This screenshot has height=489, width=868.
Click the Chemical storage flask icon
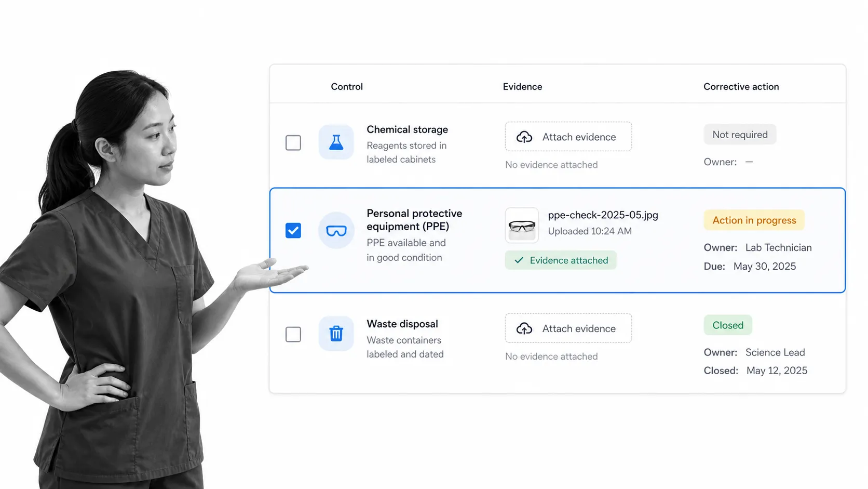(336, 142)
